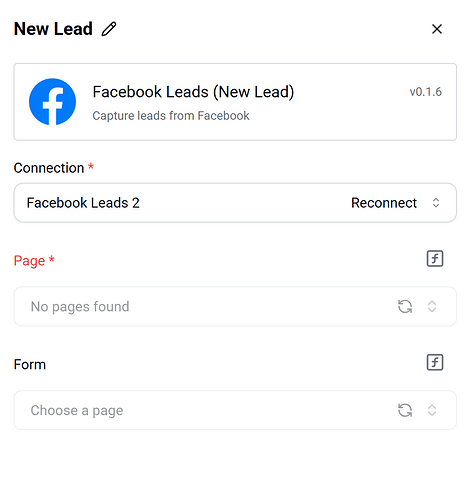Close the New Lead panel
Viewport: 466px width, 500px height.
pos(437,29)
